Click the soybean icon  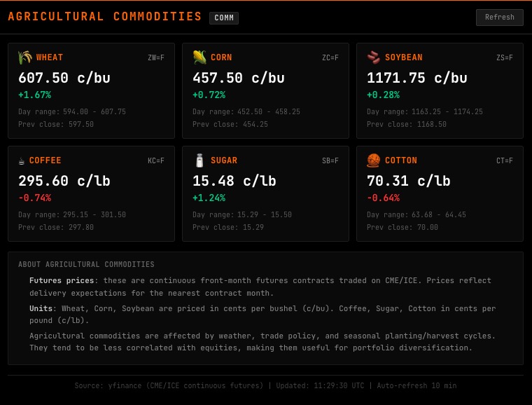pyautogui.click(x=374, y=57)
